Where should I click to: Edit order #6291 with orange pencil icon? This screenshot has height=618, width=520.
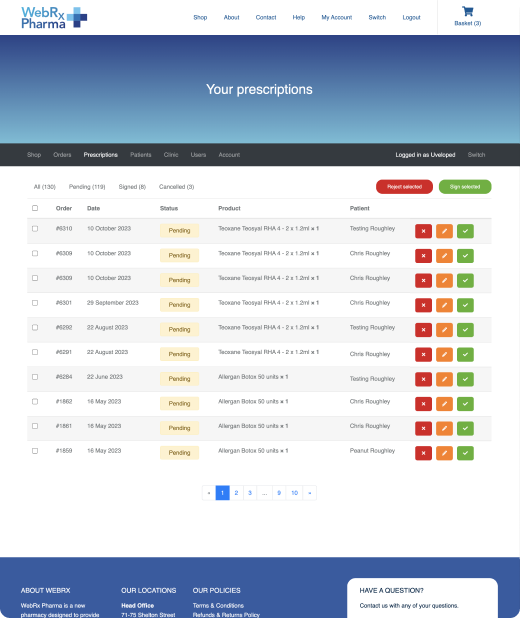[444, 354]
